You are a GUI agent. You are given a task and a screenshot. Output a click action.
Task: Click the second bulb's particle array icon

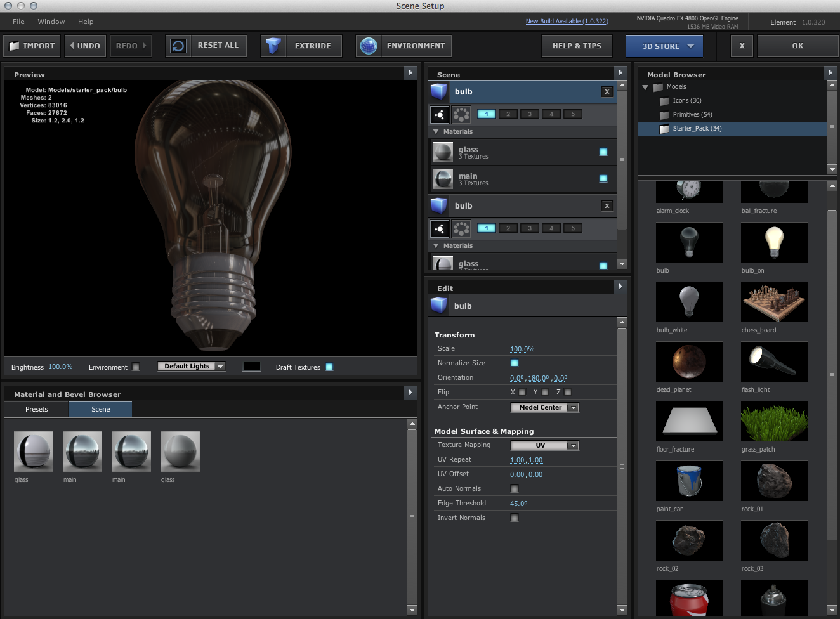pyautogui.click(x=461, y=228)
